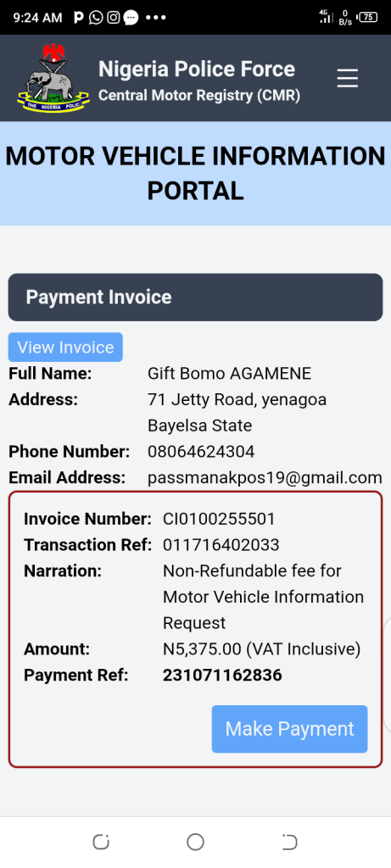The image size is (391, 868).
Task: Tap the Instagram notification icon
Action: click(x=114, y=18)
